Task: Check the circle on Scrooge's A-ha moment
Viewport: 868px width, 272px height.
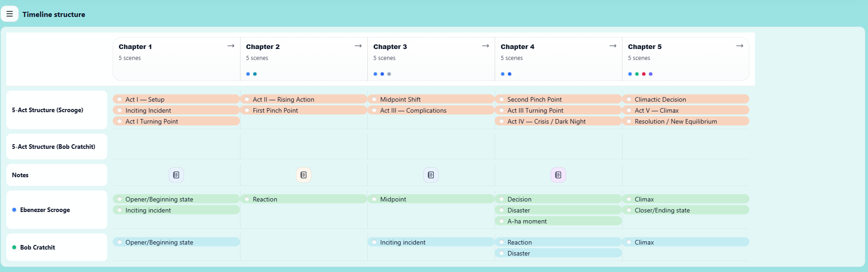Action: (502, 221)
